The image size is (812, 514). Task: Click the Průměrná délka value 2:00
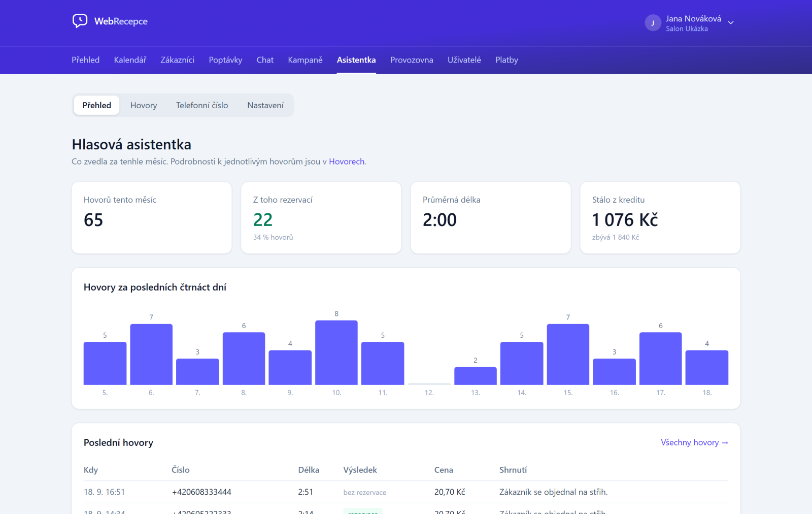[439, 220]
